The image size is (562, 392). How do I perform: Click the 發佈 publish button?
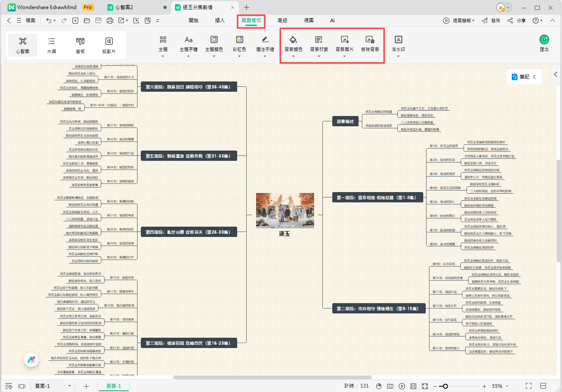tap(491, 20)
